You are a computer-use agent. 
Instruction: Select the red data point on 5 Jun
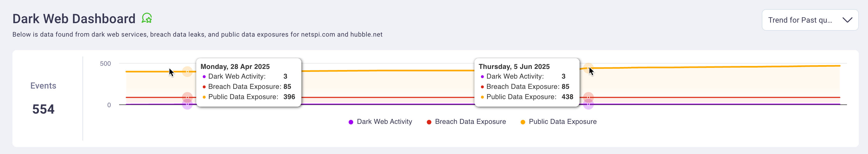pos(588,97)
